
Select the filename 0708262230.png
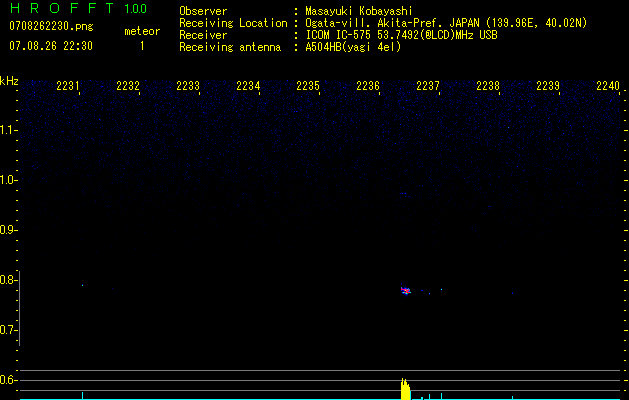[x=51, y=26]
